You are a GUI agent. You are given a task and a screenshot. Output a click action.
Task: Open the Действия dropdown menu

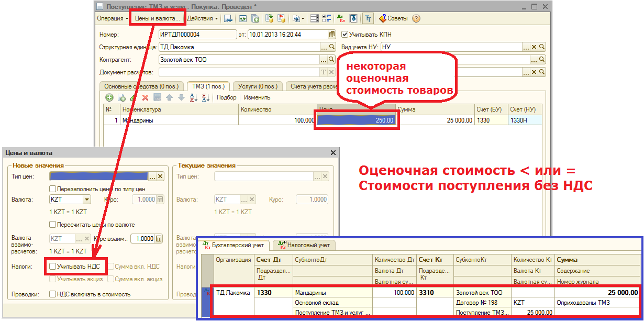click(203, 18)
